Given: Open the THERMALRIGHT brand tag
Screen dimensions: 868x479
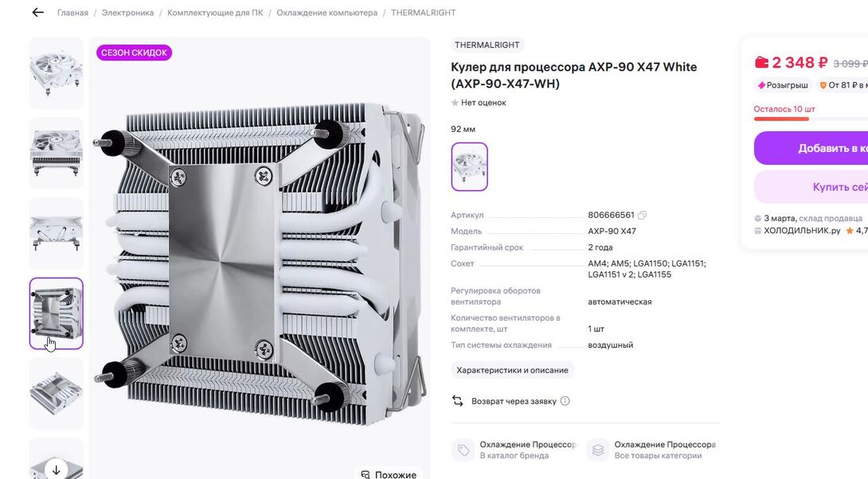Looking at the screenshot, I should point(487,45).
